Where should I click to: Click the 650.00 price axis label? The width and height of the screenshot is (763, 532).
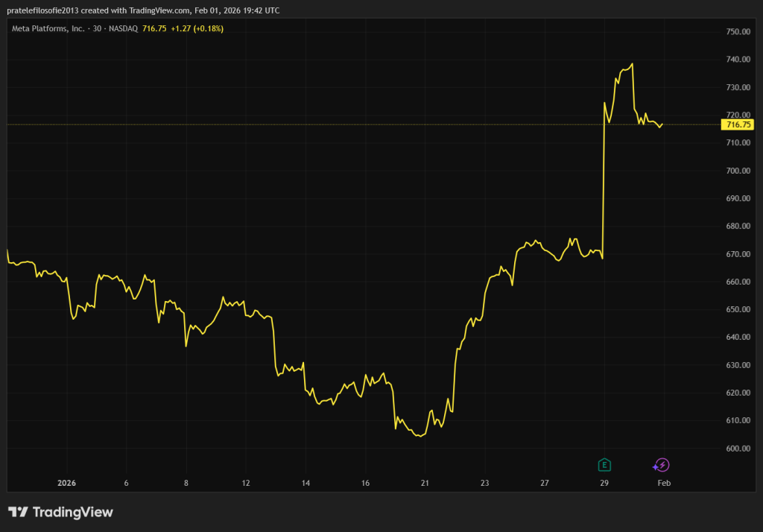(x=737, y=310)
